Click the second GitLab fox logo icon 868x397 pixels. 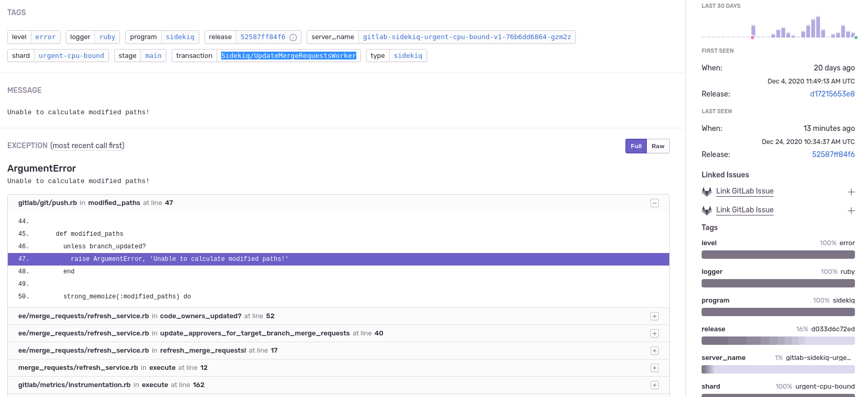707,210
